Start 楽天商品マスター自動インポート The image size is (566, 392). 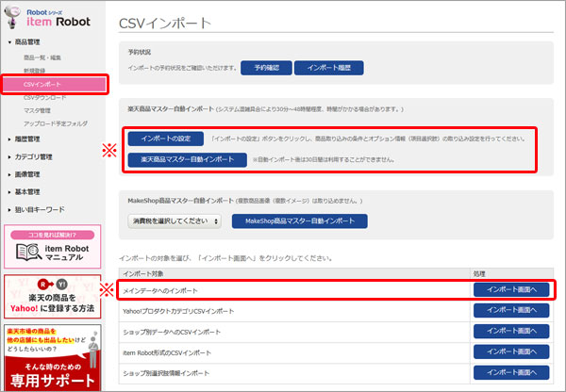[188, 159]
